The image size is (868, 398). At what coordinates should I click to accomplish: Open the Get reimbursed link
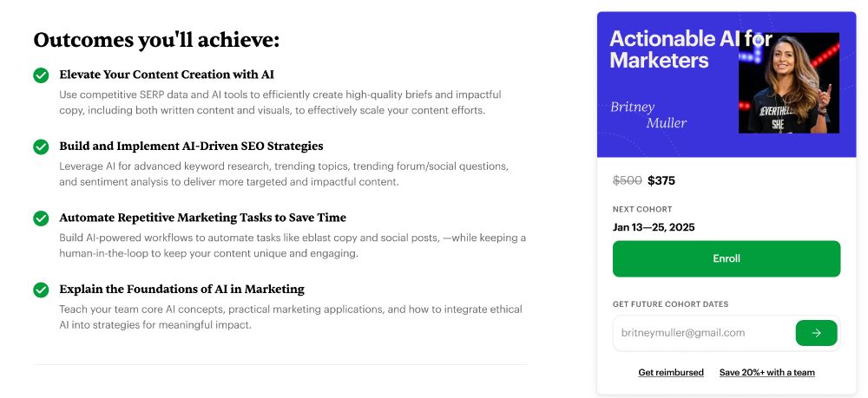coord(671,373)
